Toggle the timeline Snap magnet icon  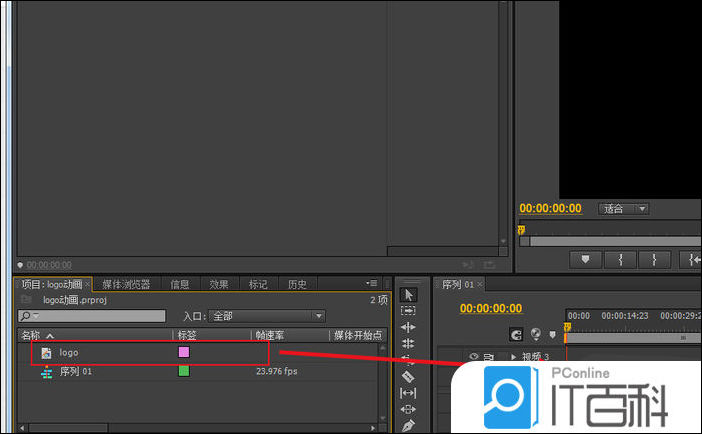click(516, 335)
